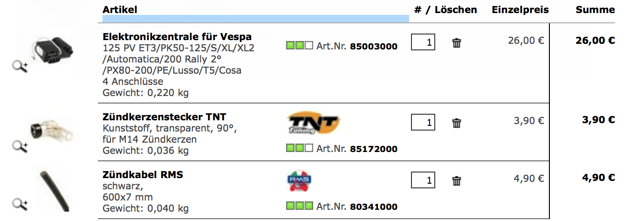644x221 pixels.
Task: Click availability indicator for article 85003000
Action: pyautogui.click(x=299, y=46)
